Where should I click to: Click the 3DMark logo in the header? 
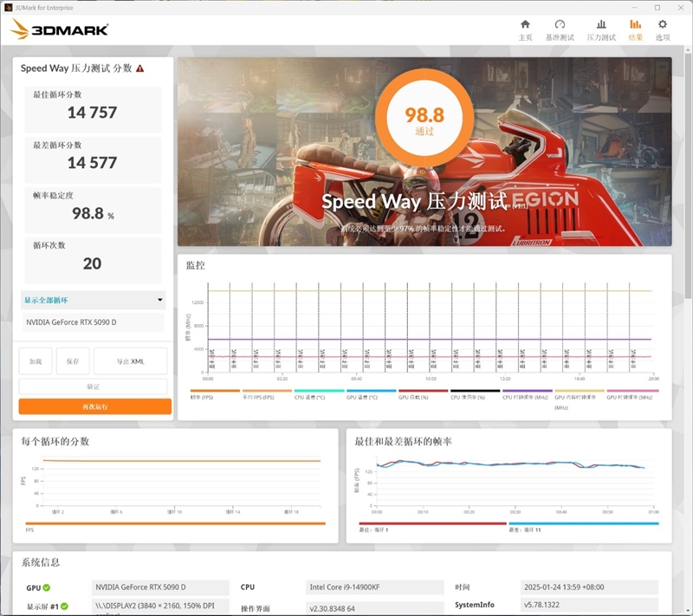click(x=69, y=29)
